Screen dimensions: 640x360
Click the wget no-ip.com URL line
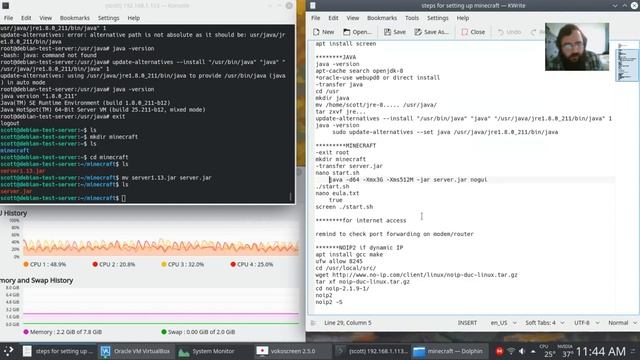pyautogui.click(x=416, y=275)
